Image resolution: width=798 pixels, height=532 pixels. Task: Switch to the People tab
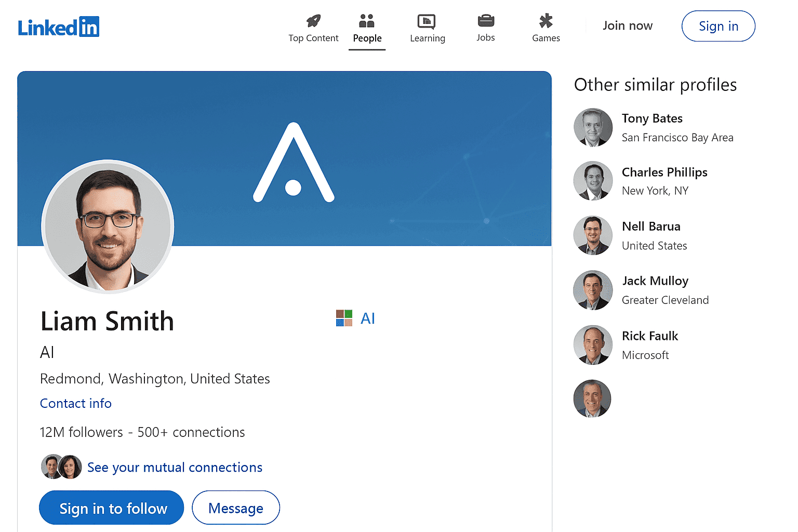[x=367, y=38]
